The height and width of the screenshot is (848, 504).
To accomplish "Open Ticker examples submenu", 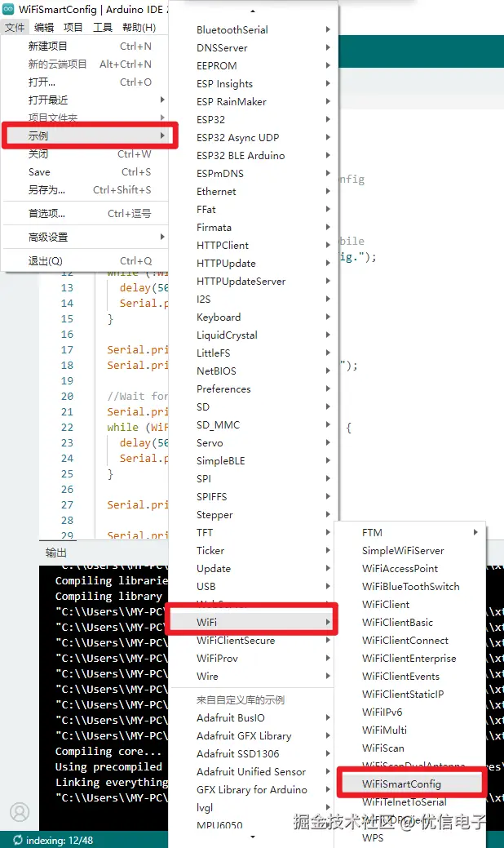I will [x=254, y=551].
